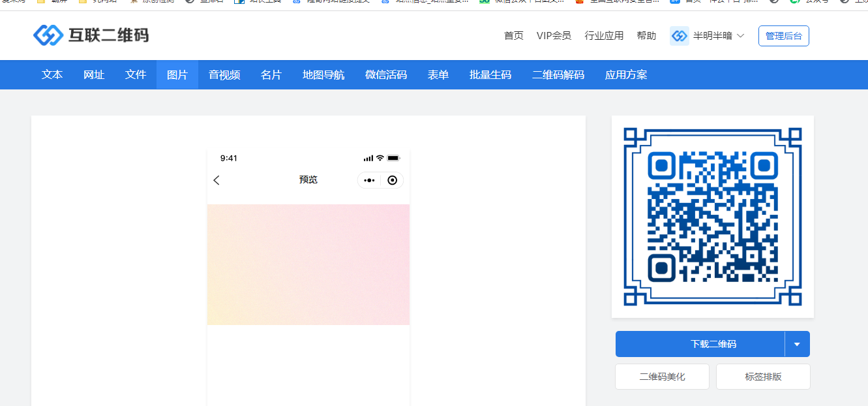Viewport: 868px width, 406px height.
Task: Switch to the 文本 tab
Action: 52,75
